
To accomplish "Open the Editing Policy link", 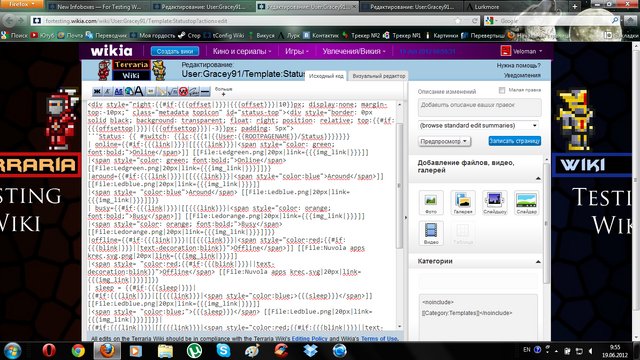I will 309,338.
